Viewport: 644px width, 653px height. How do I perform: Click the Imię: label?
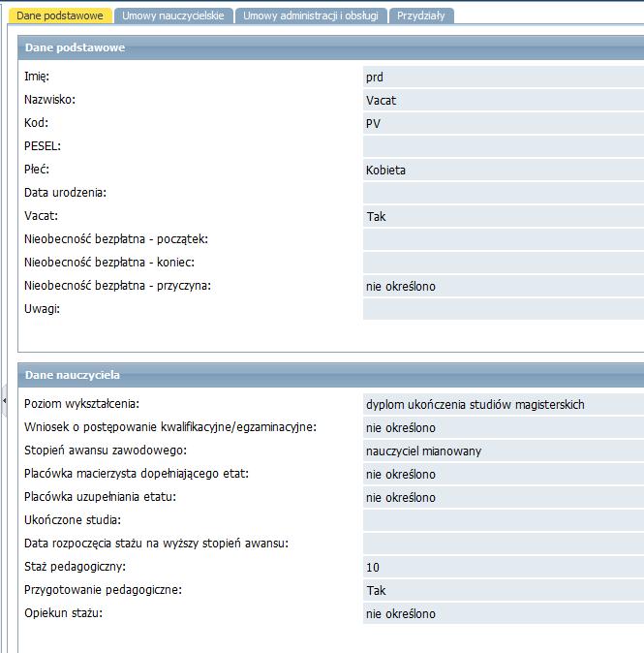tap(37, 77)
